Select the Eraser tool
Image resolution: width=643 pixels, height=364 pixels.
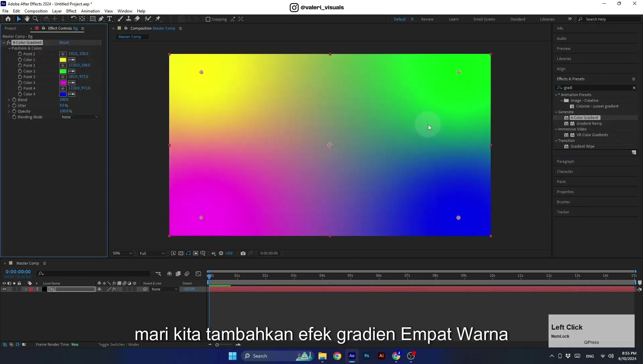pos(137,19)
